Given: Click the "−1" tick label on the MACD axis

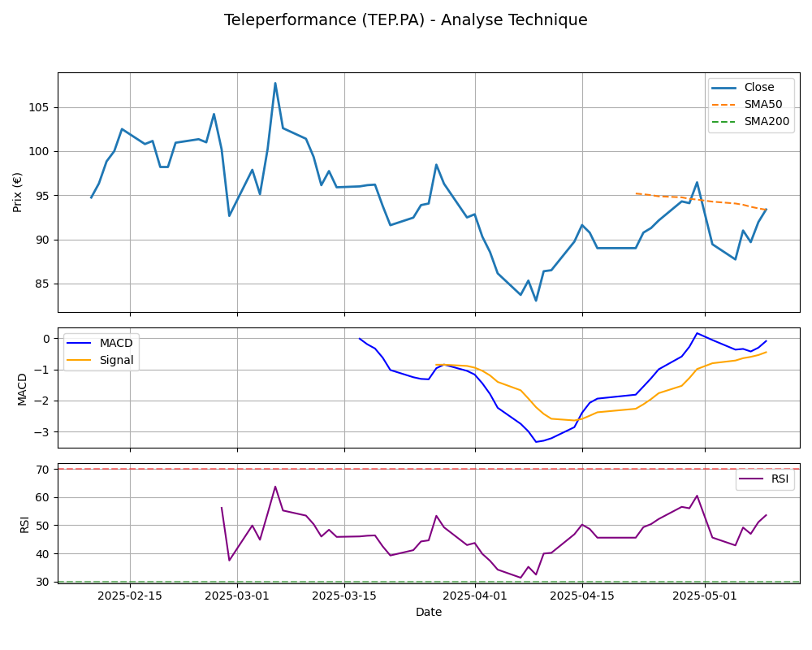Looking at the screenshot, I should (42, 370).
